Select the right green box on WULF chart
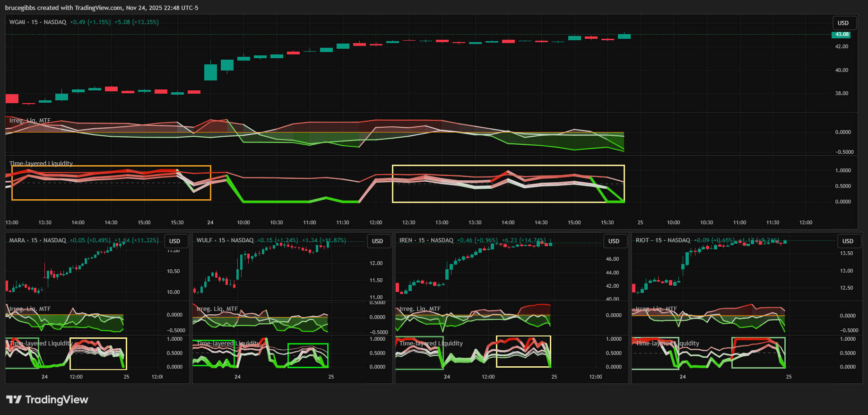868x415 pixels. (308, 344)
